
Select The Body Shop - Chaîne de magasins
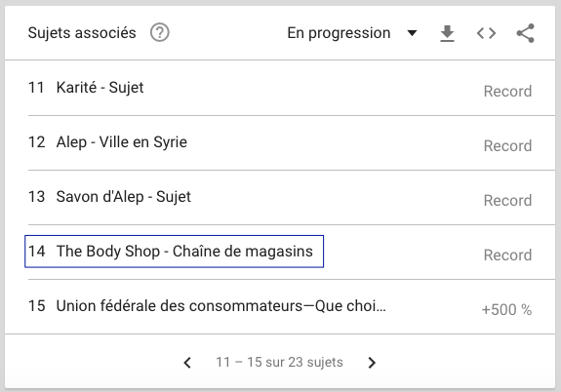(175, 252)
